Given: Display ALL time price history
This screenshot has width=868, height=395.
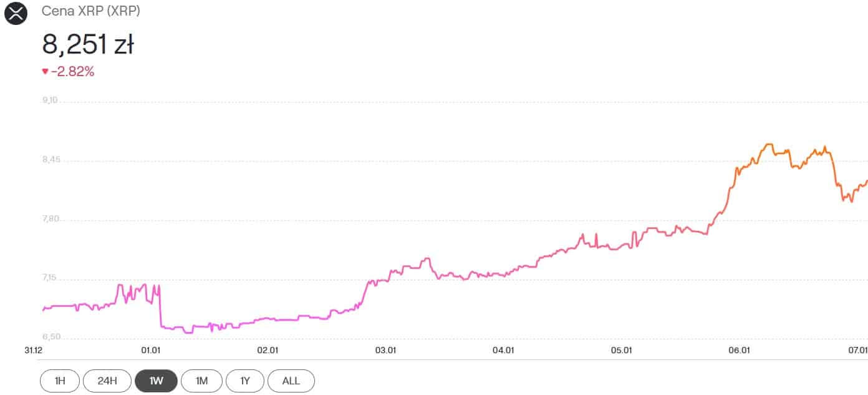Looking at the screenshot, I should pyautogui.click(x=291, y=380).
